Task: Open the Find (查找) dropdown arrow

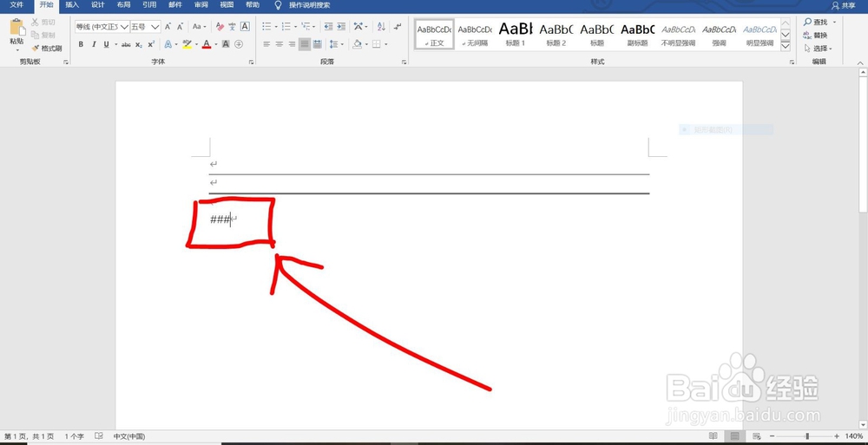Action: click(x=834, y=23)
